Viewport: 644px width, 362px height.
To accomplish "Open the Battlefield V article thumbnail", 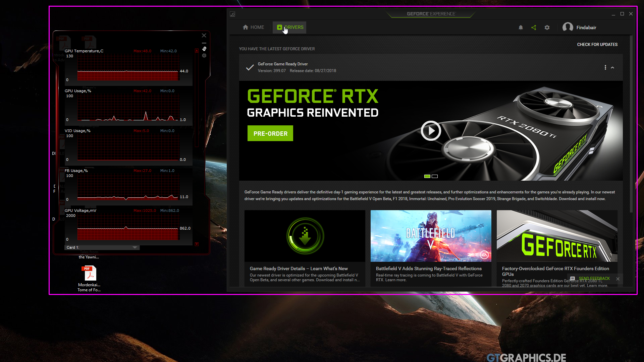I will pos(431,236).
